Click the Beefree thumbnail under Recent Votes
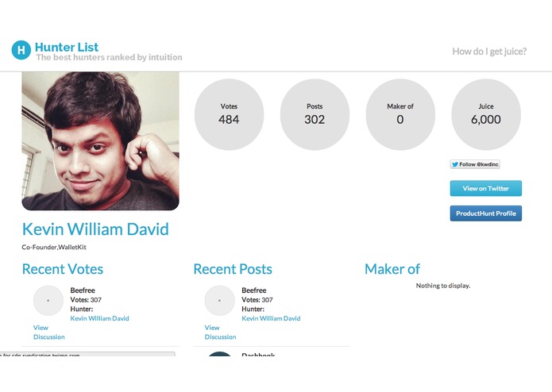Viewport: 552px width, 392px height. click(48, 301)
